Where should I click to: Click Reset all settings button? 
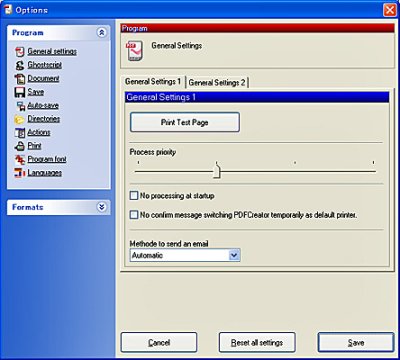[257, 342]
